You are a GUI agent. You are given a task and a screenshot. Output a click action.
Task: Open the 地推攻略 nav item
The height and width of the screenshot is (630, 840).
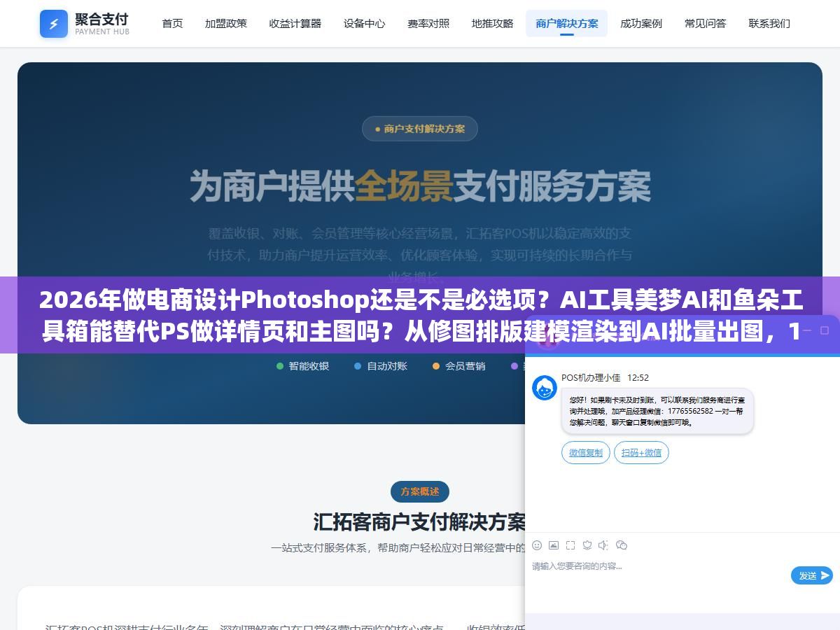click(492, 23)
